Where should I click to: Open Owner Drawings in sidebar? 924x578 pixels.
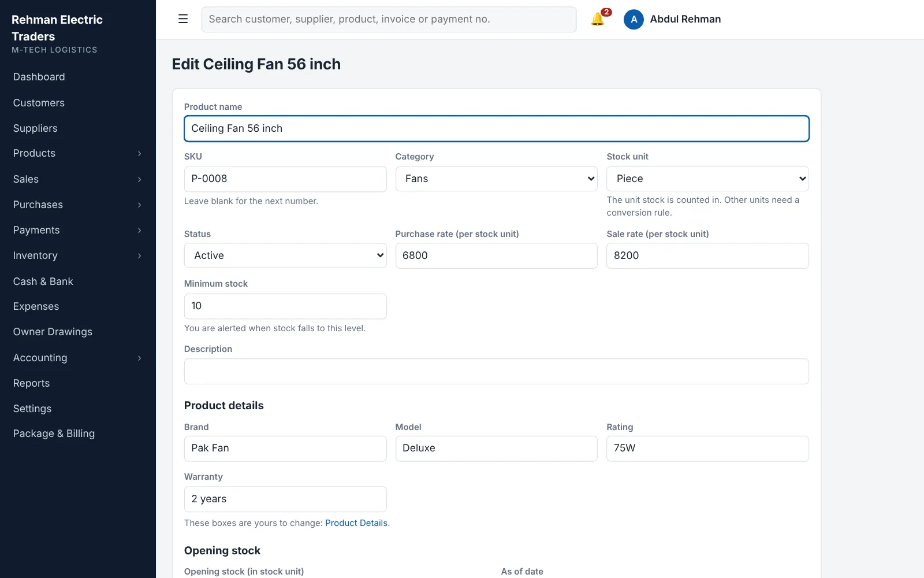click(x=53, y=332)
